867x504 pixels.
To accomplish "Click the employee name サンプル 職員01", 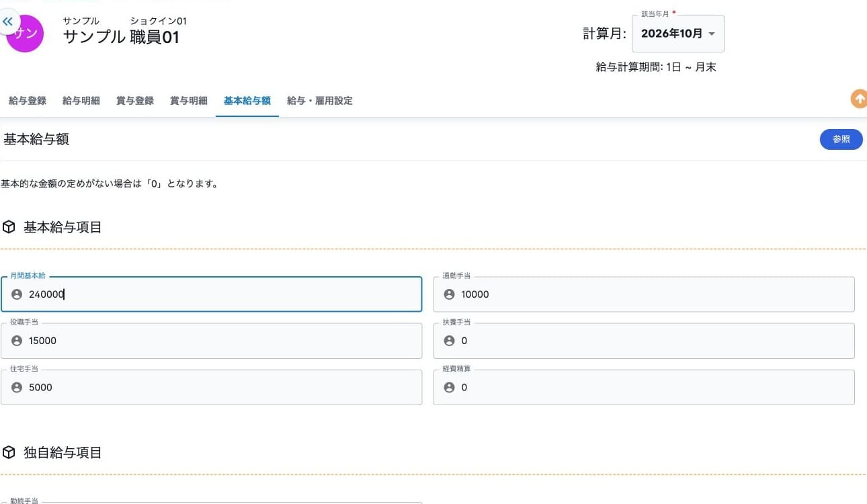I will click(122, 37).
